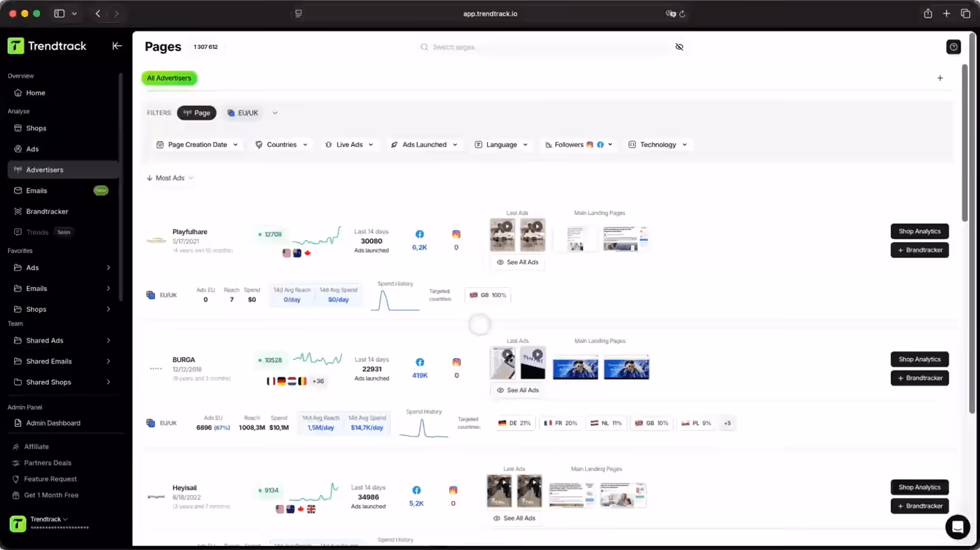Open the Countries filter dropdown
Screen dimensions: 980x550
tap(282, 144)
